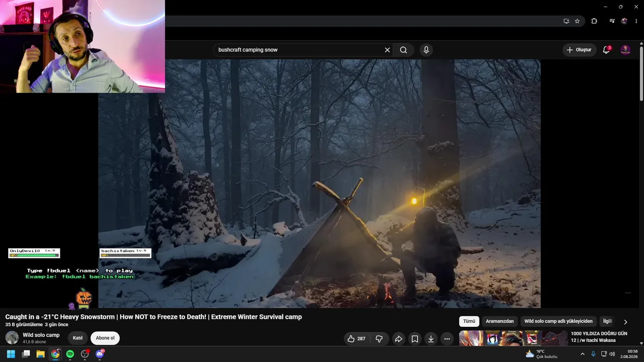The image size is (644, 362).
Task: Open Chrome media controls icon
Action: 612,21
